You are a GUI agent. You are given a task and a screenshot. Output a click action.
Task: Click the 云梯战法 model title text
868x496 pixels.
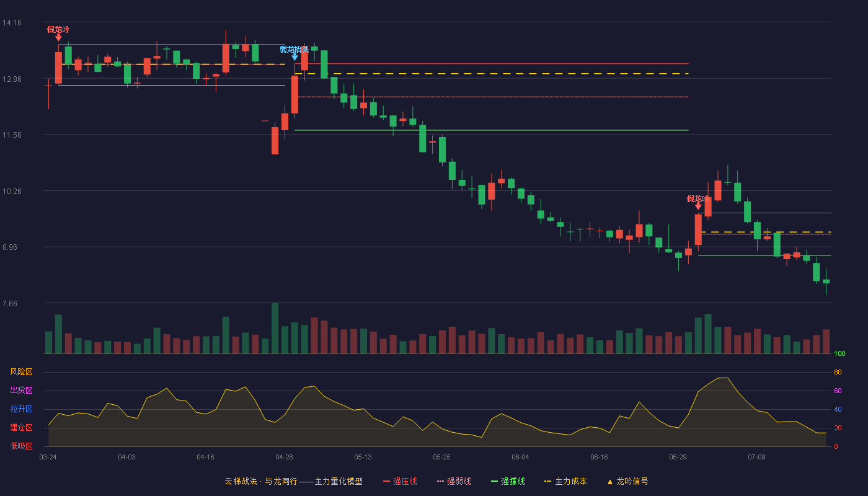[241, 482]
